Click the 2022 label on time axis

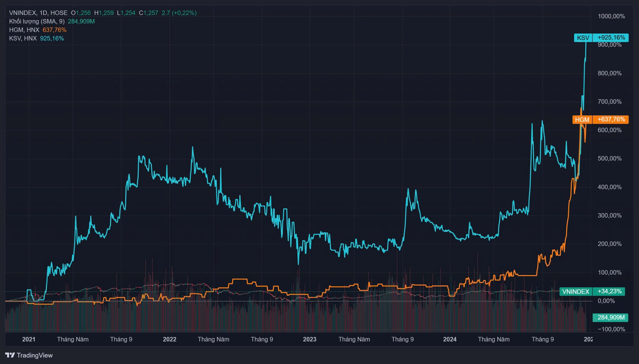coord(170,340)
